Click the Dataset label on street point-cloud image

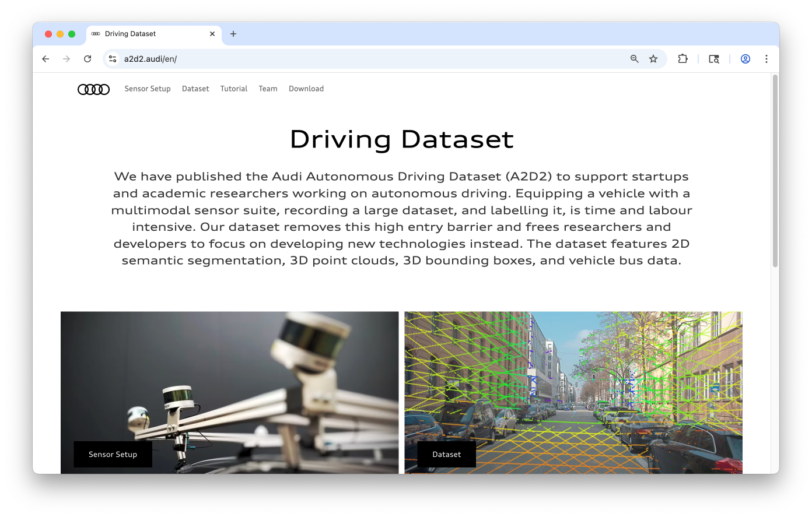pyautogui.click(x=446, y=454)
